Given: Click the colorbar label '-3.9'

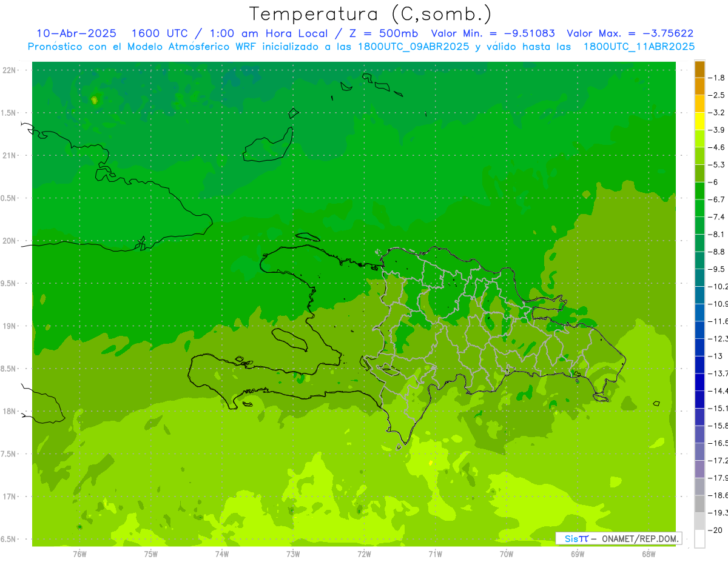Looking at the screenshot, I should pyautogui.click(x=718, y=130).
